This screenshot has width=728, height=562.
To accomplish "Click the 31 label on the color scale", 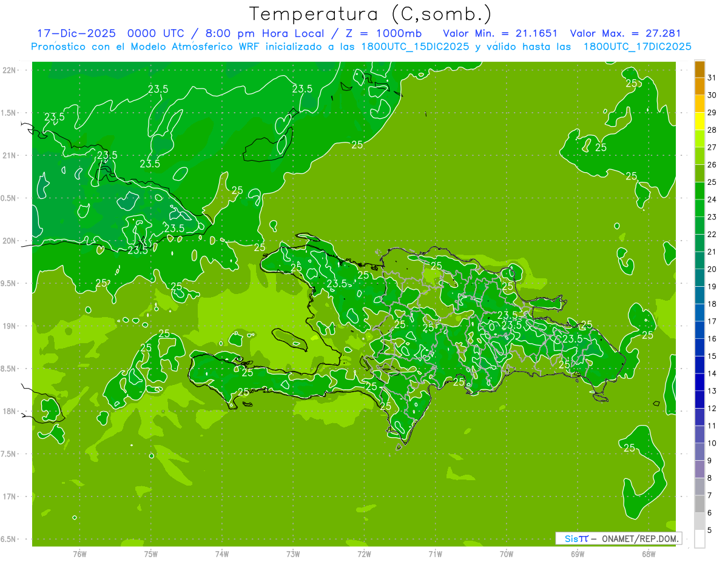I will [712, 78].
